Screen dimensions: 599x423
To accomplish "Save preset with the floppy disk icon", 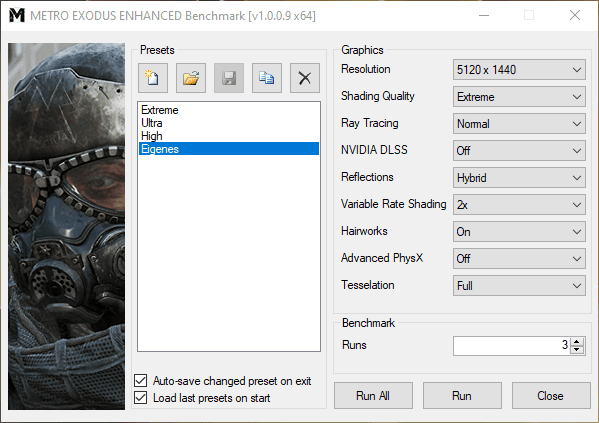I will click(x=229, y=78).
